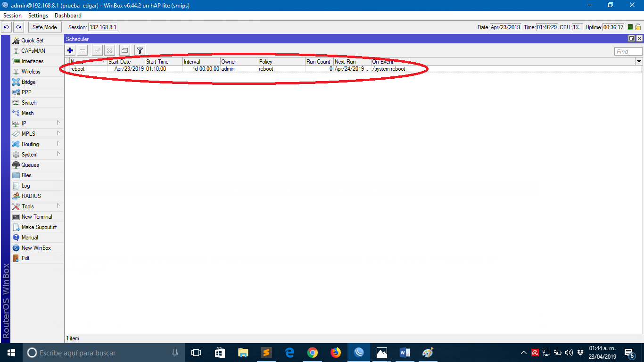Click the Find search field
The image size is (644, 362).
[x=628, y=51]
